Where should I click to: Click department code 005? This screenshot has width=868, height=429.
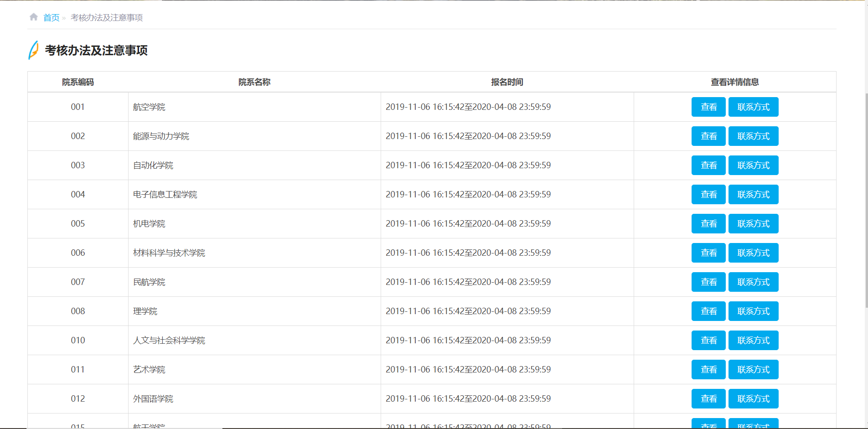[78, 223]
